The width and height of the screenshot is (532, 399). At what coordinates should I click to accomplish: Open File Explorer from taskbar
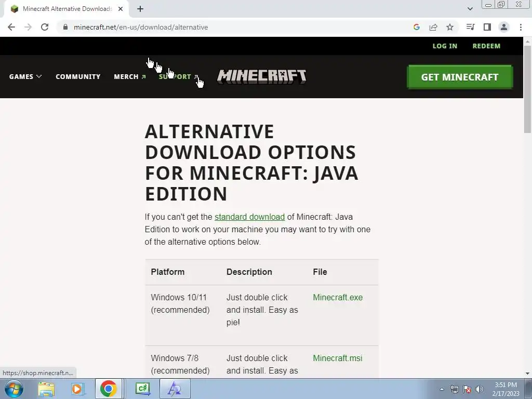pyautogui.click(x=46, y=389)
